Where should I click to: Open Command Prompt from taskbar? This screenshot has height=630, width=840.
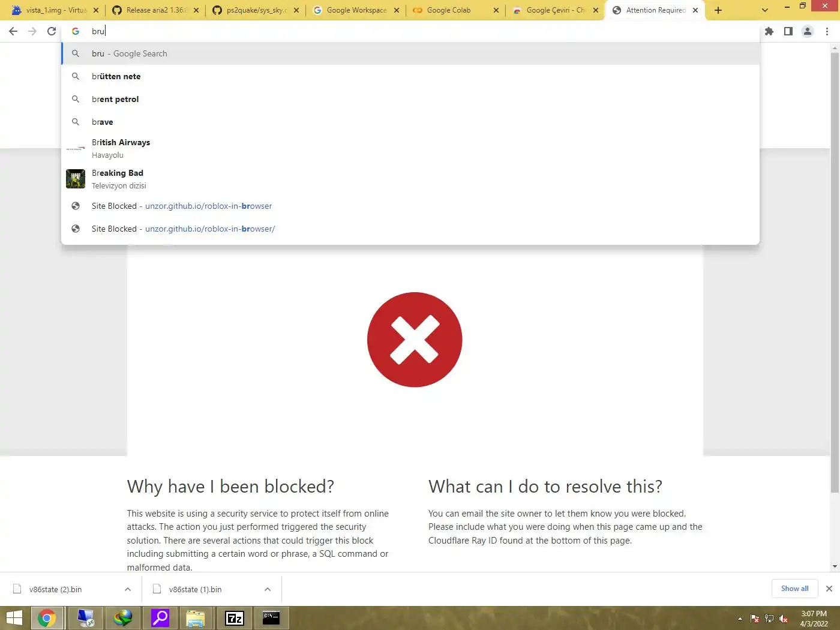click(271, 618)
